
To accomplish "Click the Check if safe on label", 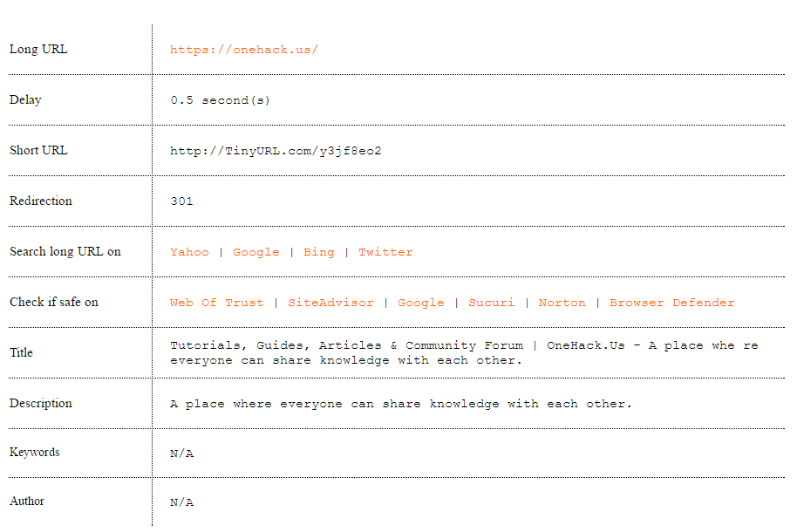I will [54, 302].
